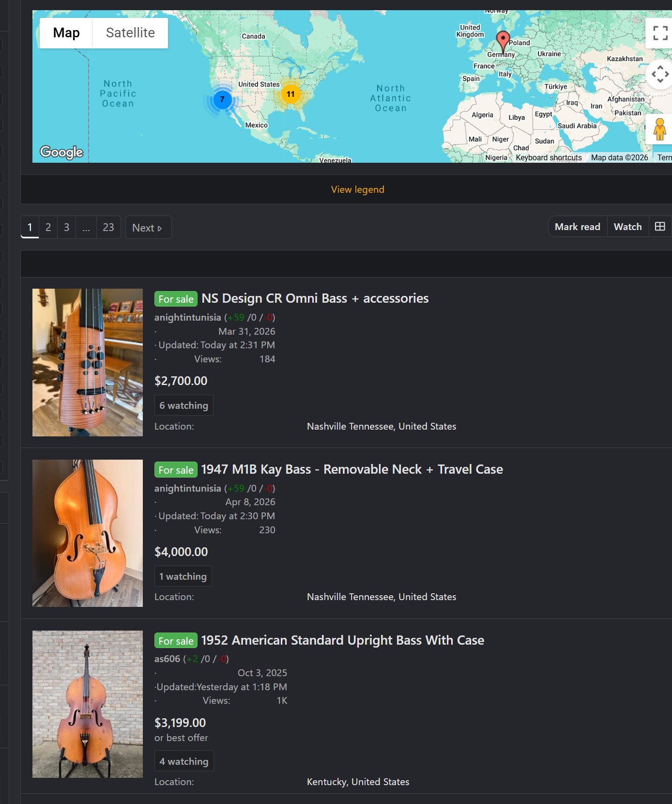Mark listings as read

pos(578,227)
